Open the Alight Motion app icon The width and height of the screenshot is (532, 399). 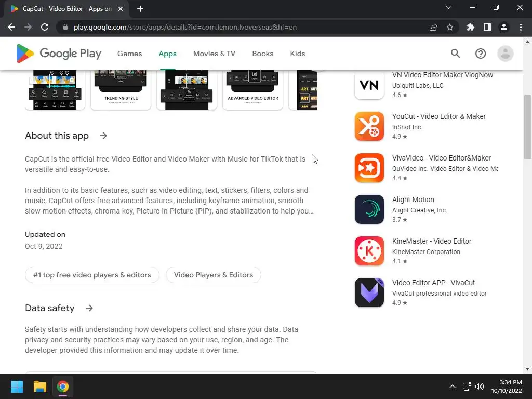pos(369,209)
